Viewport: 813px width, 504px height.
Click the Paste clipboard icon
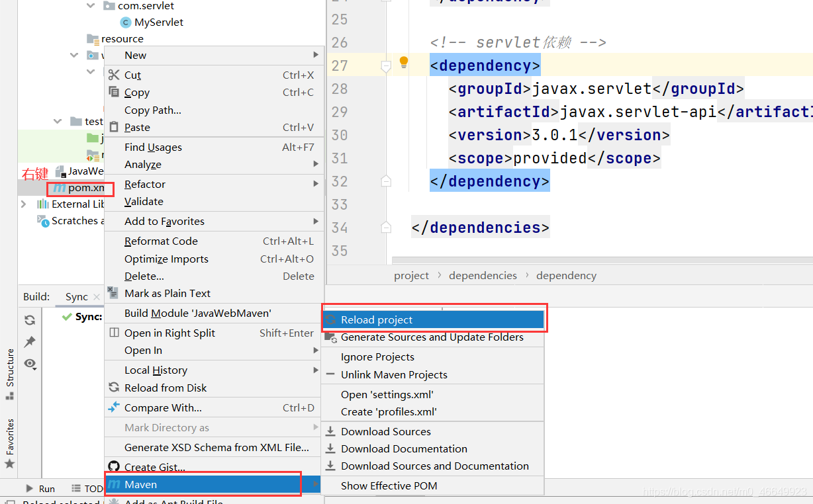(114, 127)
